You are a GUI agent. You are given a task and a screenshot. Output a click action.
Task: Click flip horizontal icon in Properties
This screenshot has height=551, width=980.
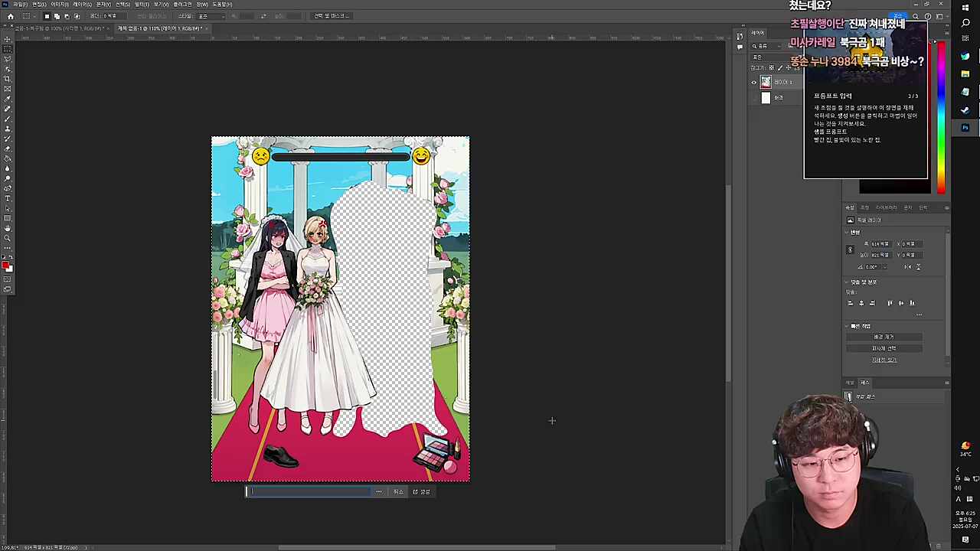[906, 267]
